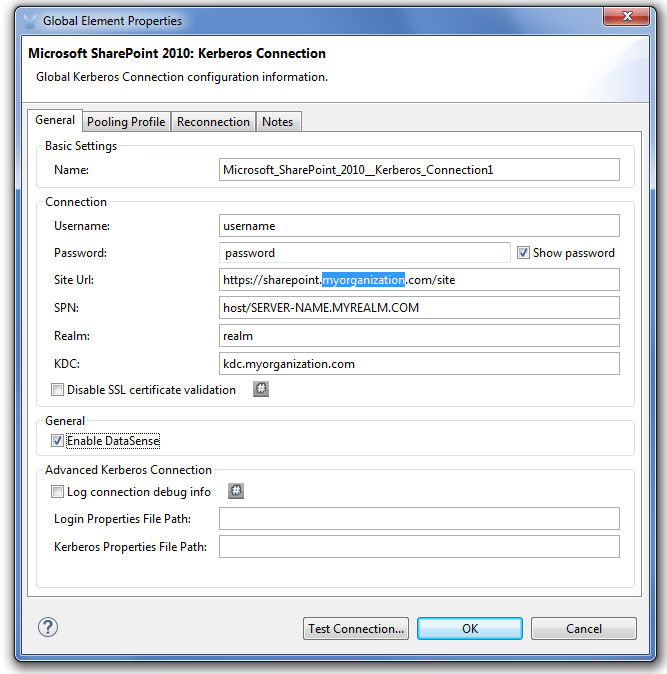Open the Pooling Profile tab
The width and height of the screenshot is (667, 674).
click(126, 122)
